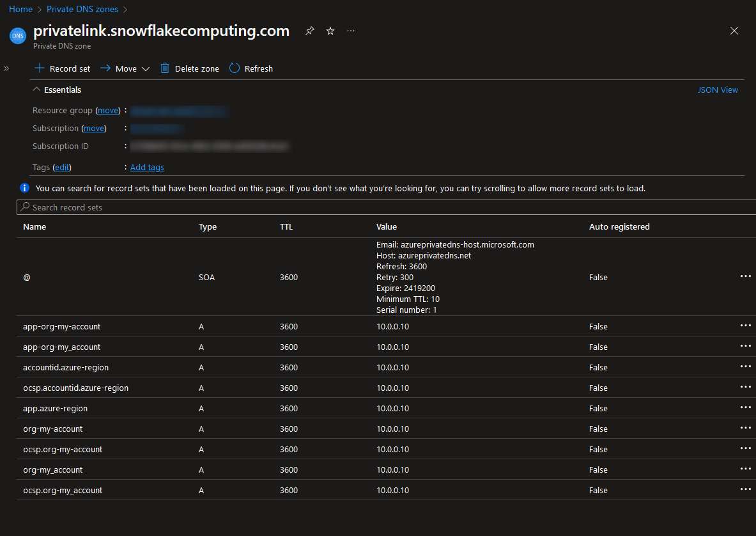This screenshot has width=756, height=536.
Task: Open ellipsis menu for org-my-account record
Action: pos(745,428)
